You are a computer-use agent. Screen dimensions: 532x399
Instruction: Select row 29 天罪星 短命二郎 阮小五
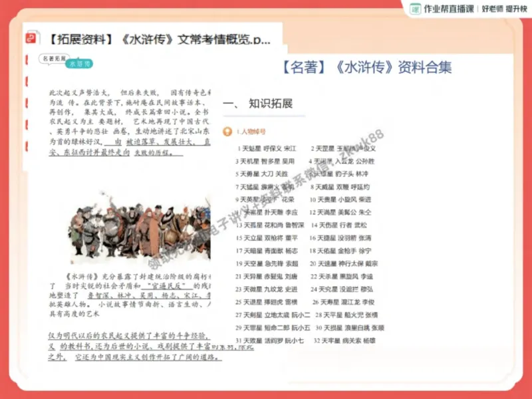(273, 328)
